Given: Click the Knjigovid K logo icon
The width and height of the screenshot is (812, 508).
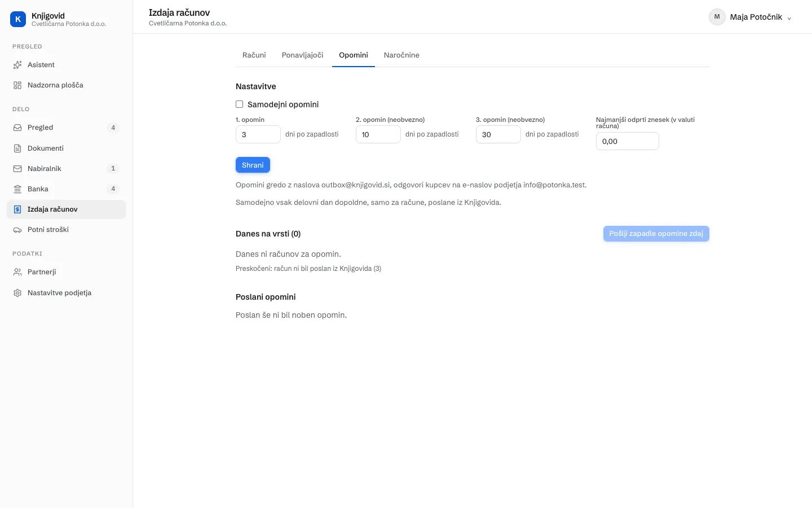Looking at the screenshot, I should (x=18, y=19).
